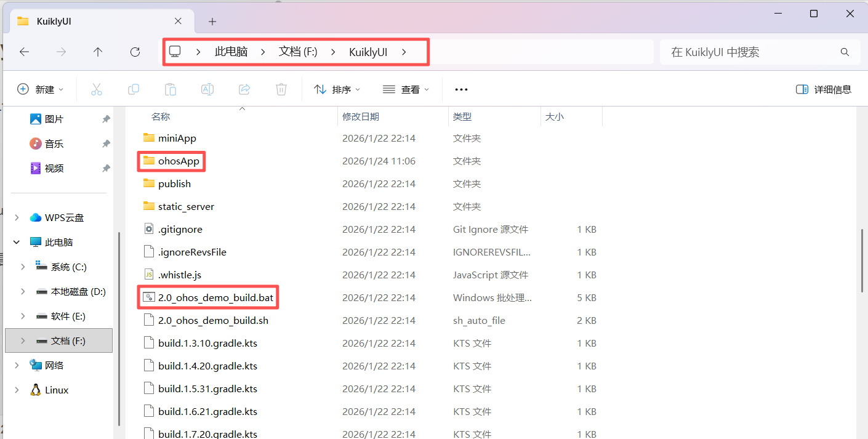
Task: Click chevron after 此电脑 in address bar
Action: (263, 52)
